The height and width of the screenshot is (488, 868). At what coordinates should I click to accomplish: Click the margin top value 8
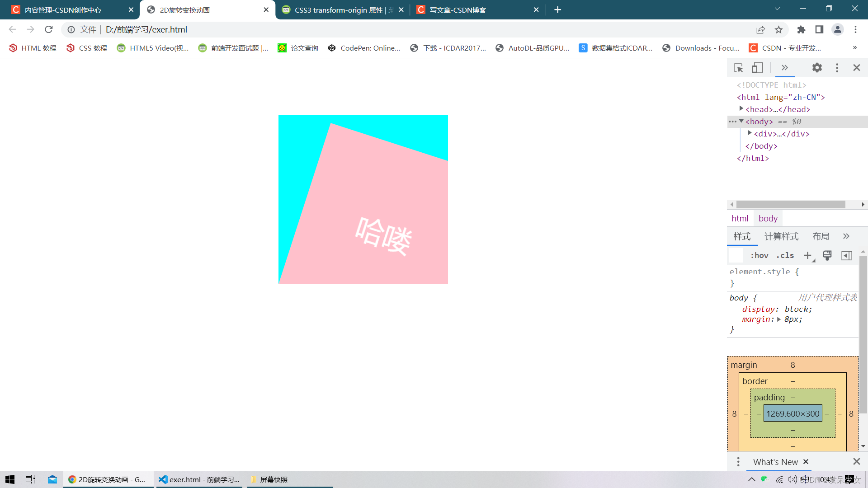pyautogui.click(x=793, y=365)
